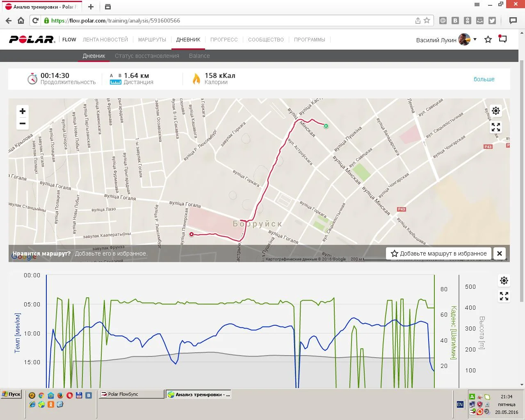This screenshot has height=420, width=525.
Task: Click Добавьте маршрут в избранное button
Action: click(439, 253)
